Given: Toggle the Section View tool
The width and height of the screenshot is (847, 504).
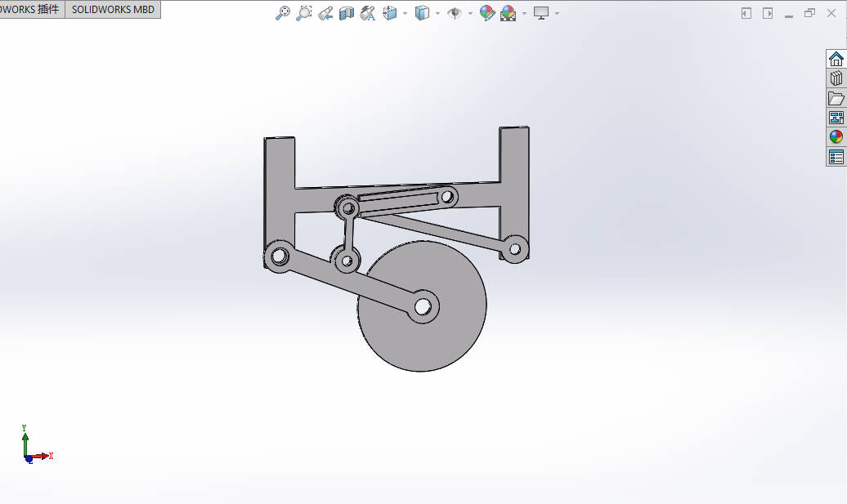Looking at the screenshot, I should [347, 13].
